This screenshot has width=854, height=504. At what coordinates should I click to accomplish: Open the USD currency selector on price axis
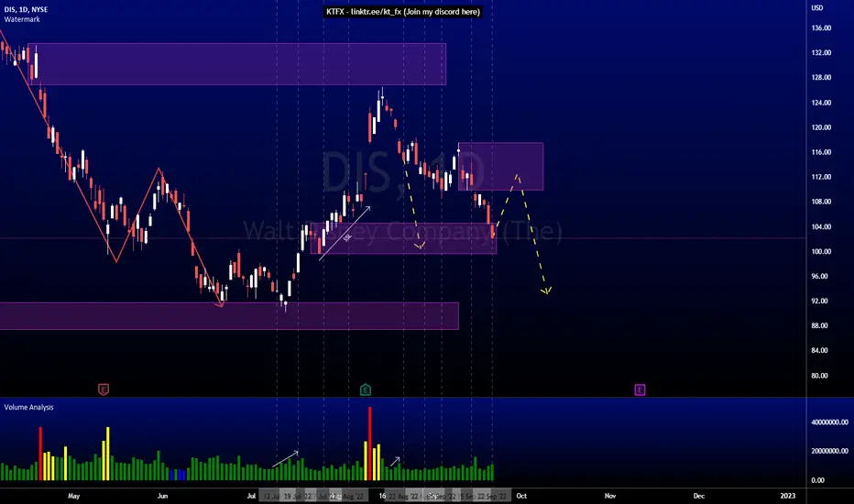click(x=817, y=7)
